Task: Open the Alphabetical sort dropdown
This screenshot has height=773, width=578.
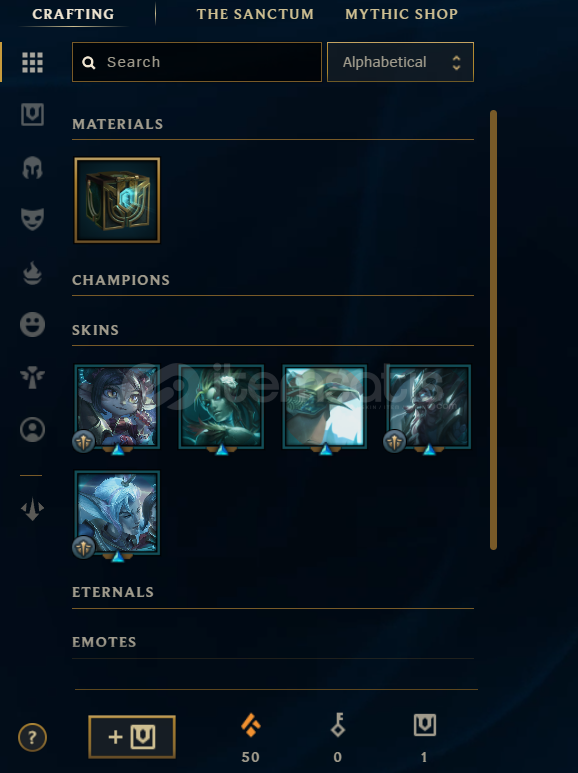Action: point(400,62)
